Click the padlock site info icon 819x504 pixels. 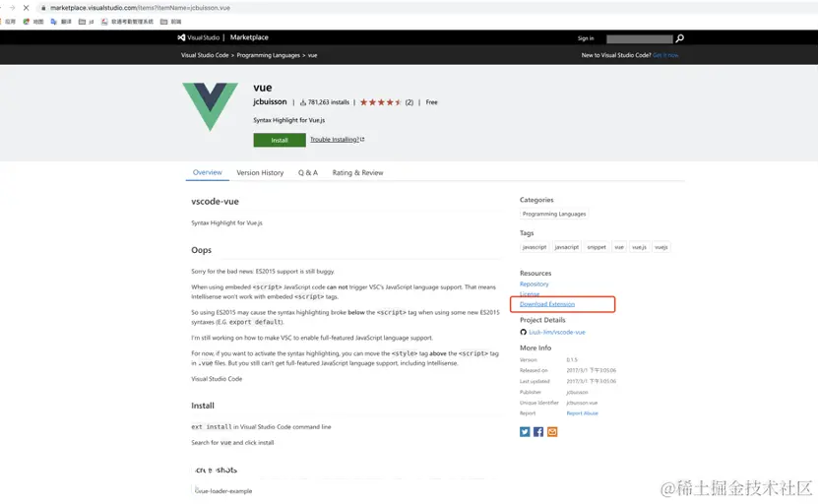pos(43,8)
